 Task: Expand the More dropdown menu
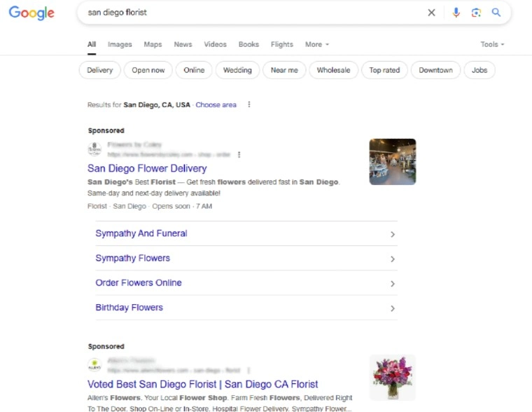tap(317, 45)
